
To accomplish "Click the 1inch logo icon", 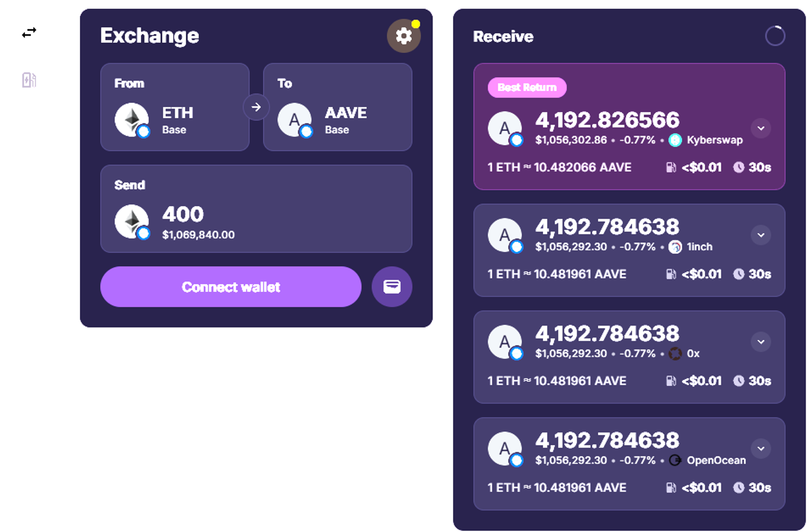I will [x=675, y=247].
